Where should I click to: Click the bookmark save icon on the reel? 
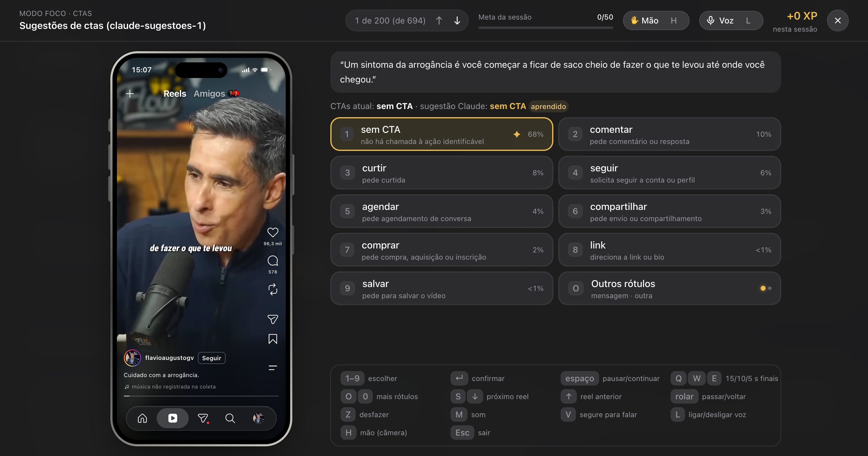coord(272,339)
